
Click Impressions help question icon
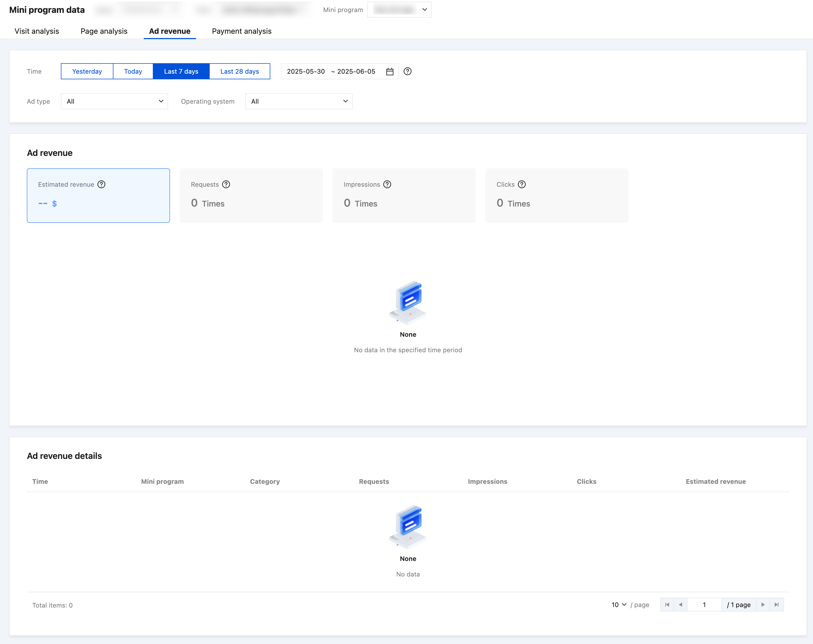click(387, 184)
